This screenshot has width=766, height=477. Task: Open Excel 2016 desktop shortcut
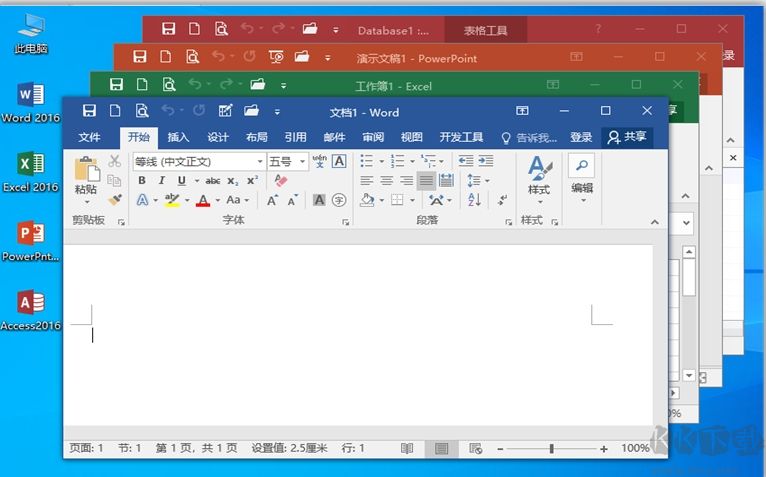coord(31,172)
